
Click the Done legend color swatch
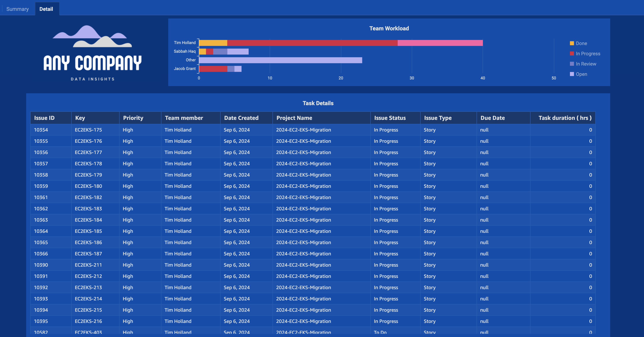(572, 43)
